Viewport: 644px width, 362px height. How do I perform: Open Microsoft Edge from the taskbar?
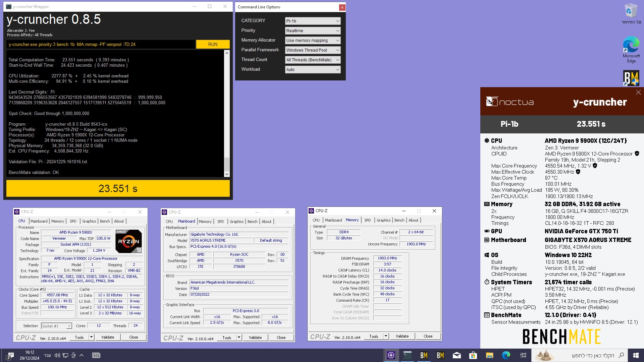coord(506,355)
